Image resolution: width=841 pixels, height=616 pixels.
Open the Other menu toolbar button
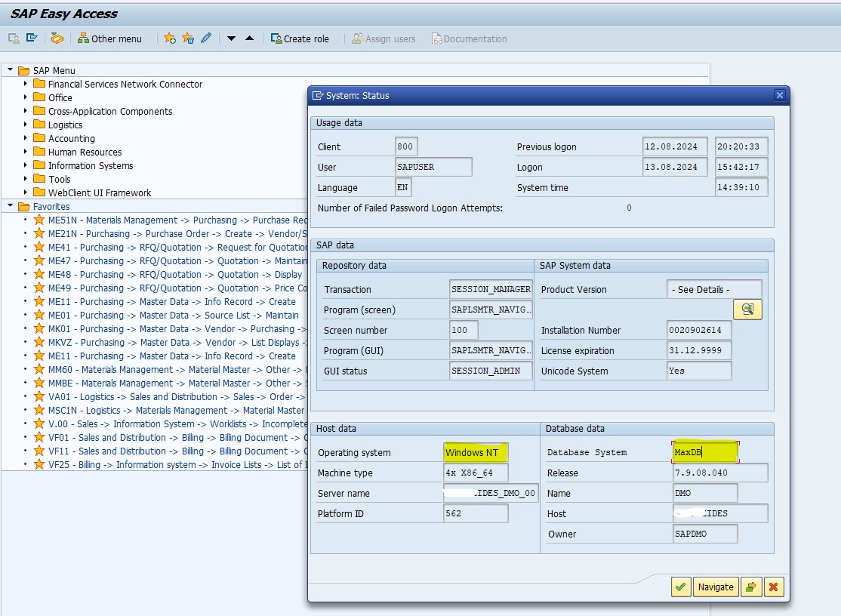point(109,38)
